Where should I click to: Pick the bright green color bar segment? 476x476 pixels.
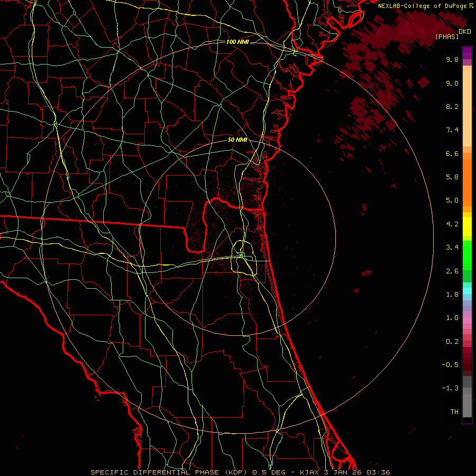click(467, 255)
